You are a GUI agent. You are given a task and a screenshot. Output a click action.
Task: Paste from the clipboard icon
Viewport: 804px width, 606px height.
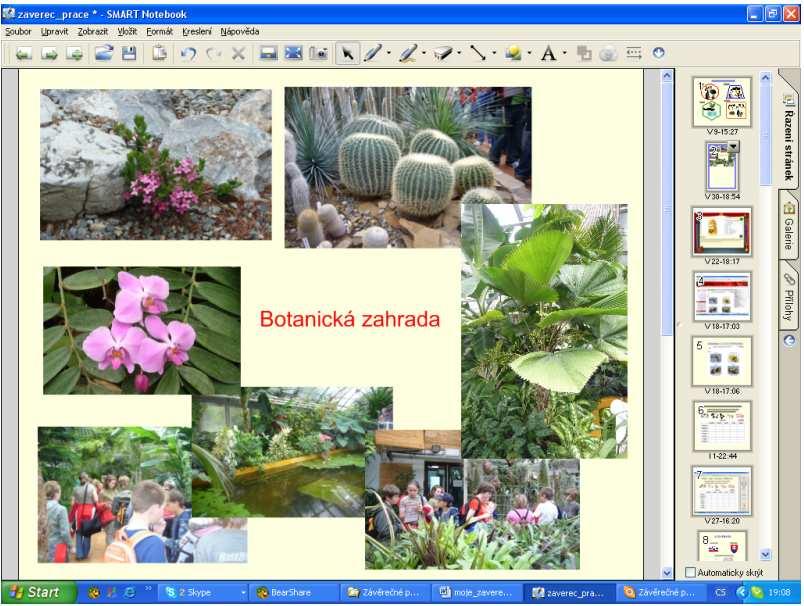[x=159, y=53]
